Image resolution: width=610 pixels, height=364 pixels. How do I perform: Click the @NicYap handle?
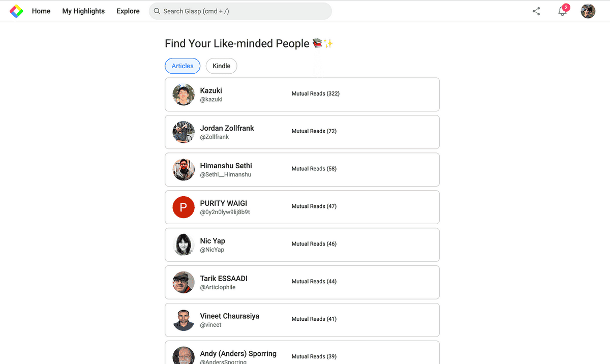coord(212,250)
